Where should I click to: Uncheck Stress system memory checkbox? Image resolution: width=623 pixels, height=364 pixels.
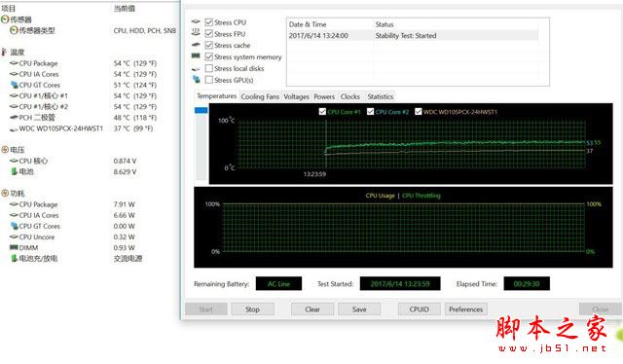209,56
